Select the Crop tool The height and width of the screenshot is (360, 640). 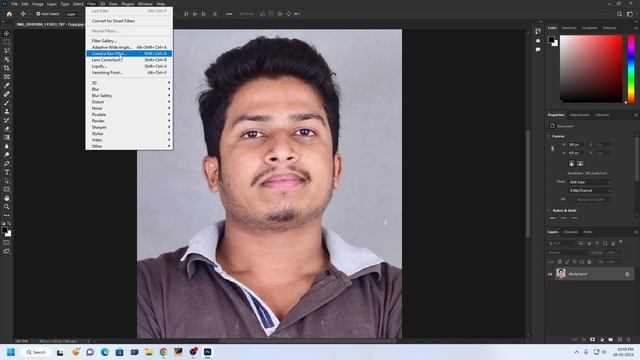tap(7, 68)
